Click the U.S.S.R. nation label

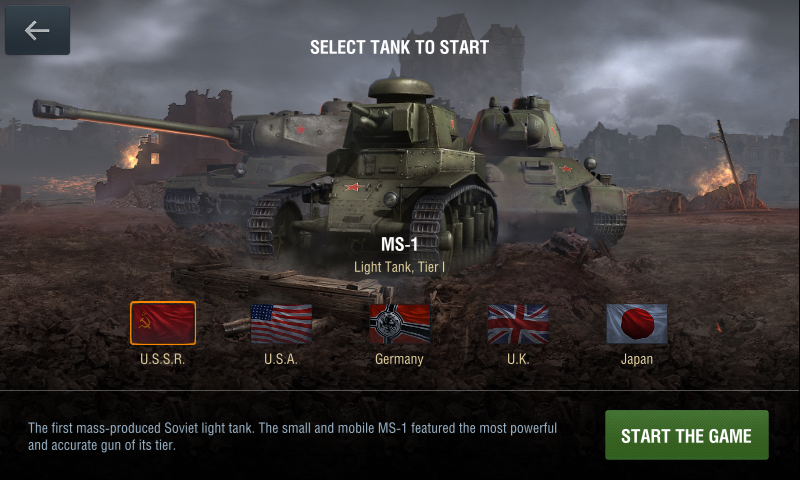pos(163,359)
